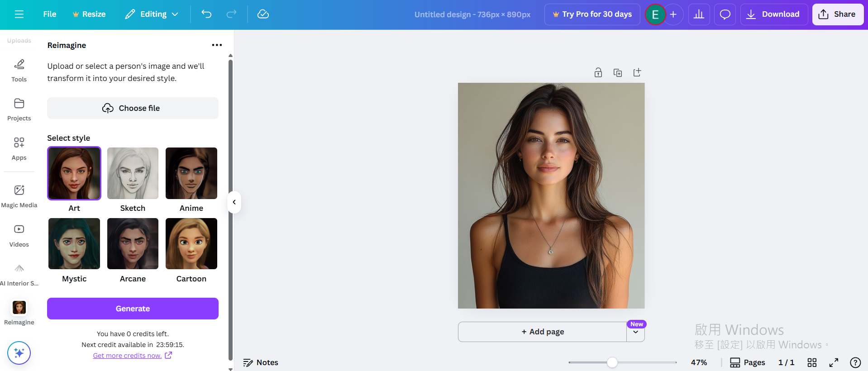
Task: Open AI Interior S... app
Action: pos(19,275)
